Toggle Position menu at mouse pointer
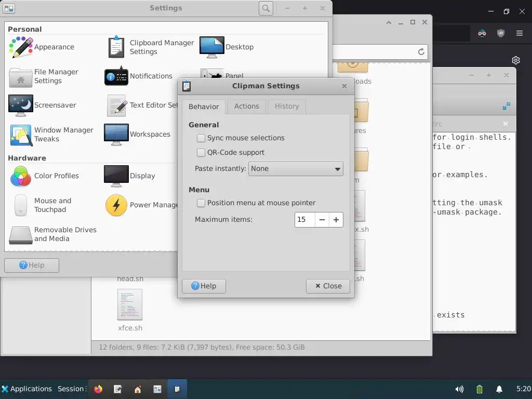The image size is (532, 399). [201, 203]
